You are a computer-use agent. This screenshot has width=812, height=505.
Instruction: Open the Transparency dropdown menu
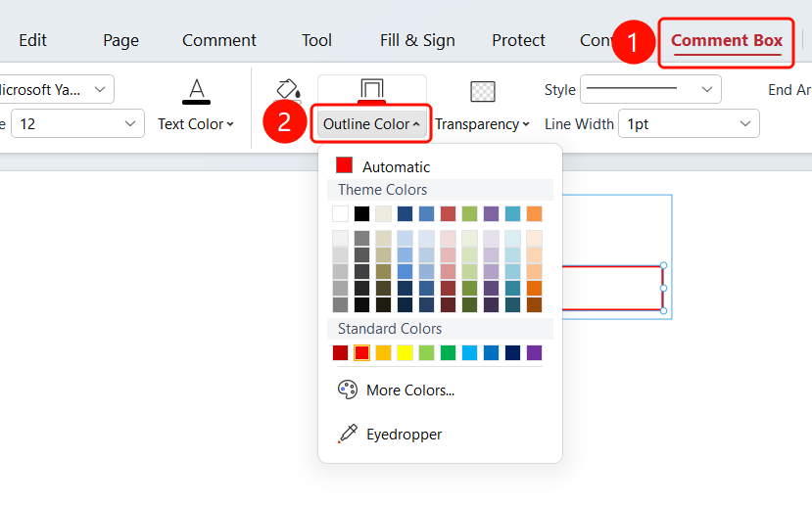(482, 124)
